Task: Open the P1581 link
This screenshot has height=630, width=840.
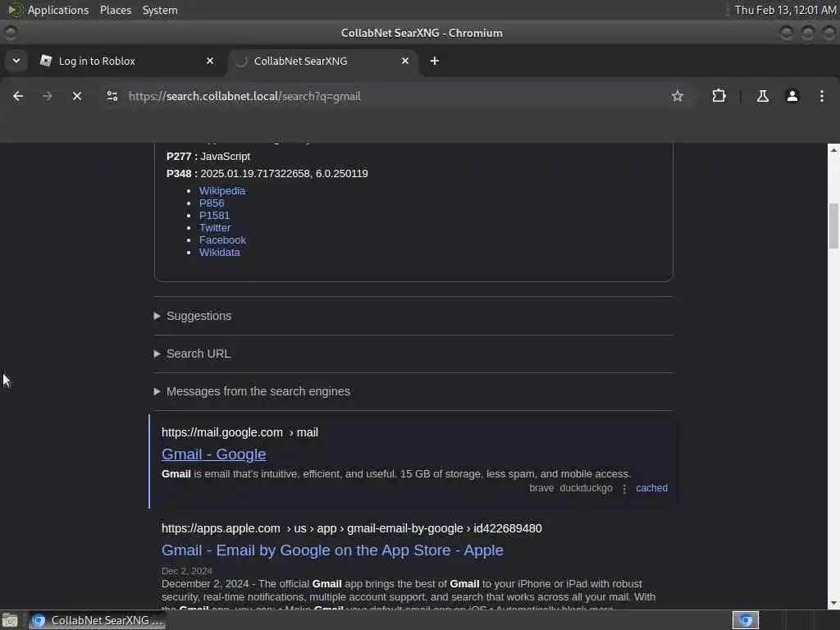Action: click(214, 216)
